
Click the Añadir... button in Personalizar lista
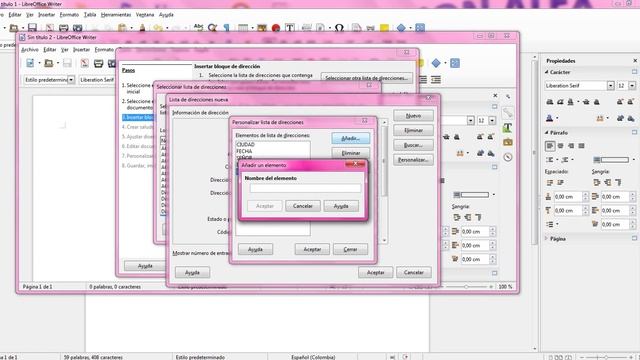click(351, 138)
